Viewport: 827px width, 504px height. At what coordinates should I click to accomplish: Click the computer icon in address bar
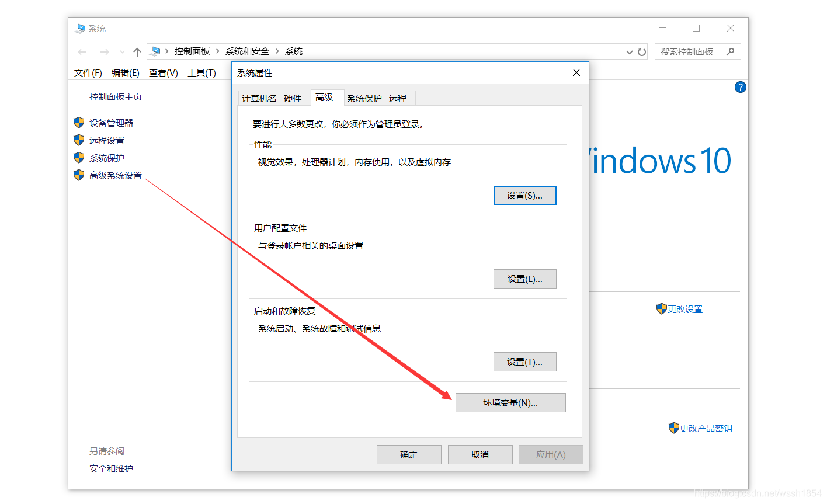pos(155,51)
